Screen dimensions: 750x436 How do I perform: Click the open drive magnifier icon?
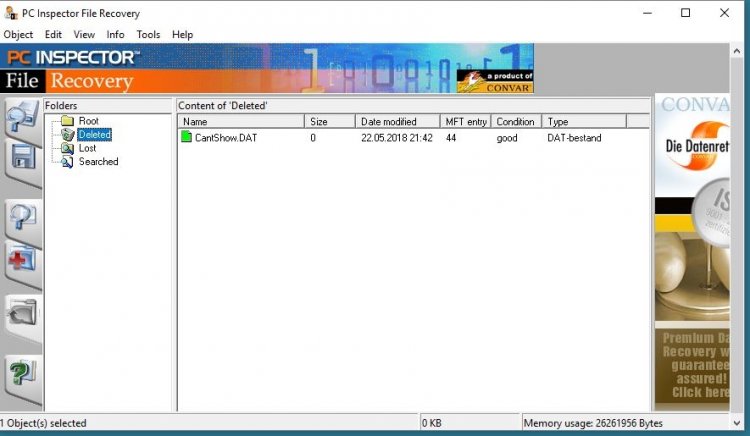coord(21,119)
